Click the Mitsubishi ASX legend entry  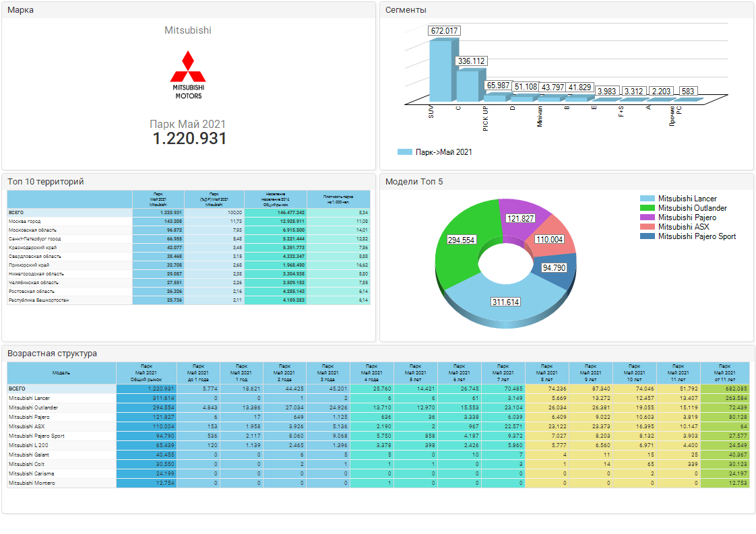683,227
